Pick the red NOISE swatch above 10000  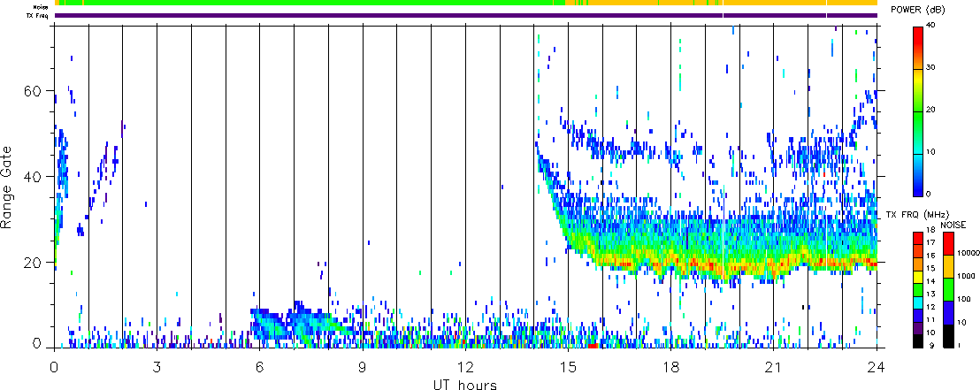948,243
